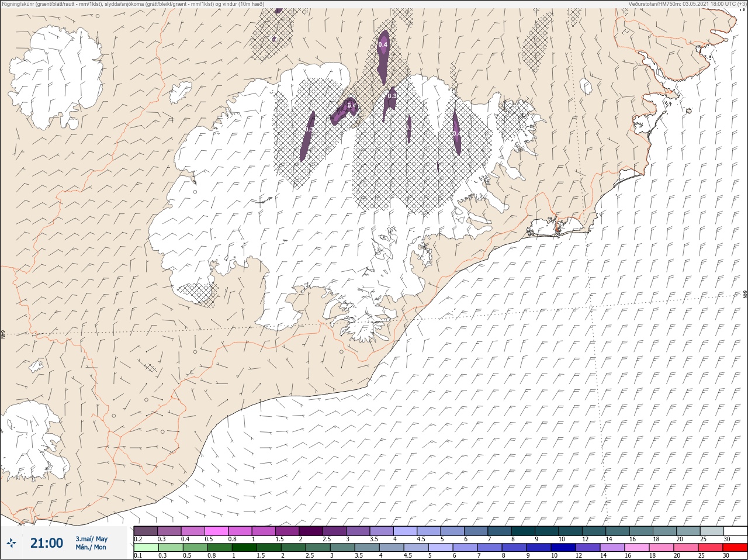Click the Veðurstofan logo icon beside 21:00

pyautogui.click(x=11, y=543)
